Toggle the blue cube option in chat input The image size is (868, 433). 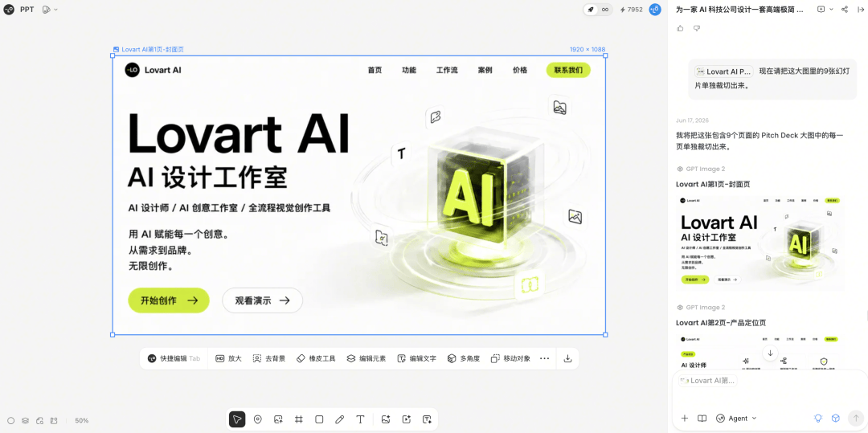point(836,418)
